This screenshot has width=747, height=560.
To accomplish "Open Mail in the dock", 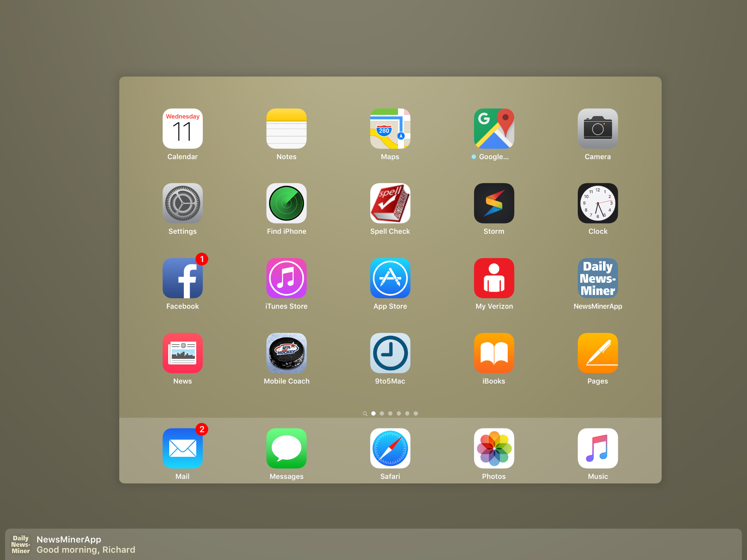I will coord(182,448).
